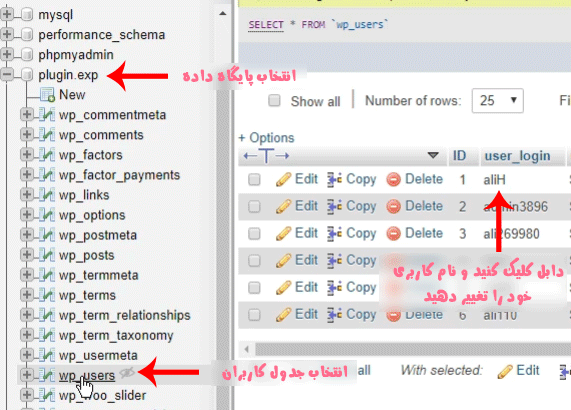Sort by the ID column header
This screenshot has width=571, height=410.
[459, 156]
